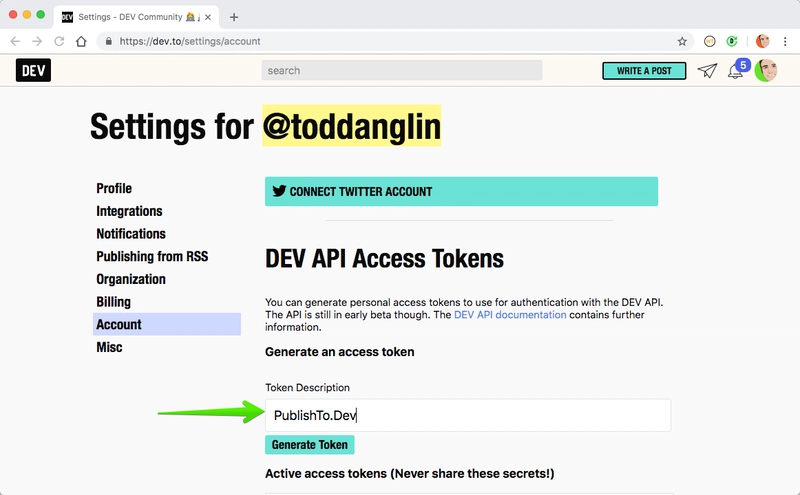Open Publishing from RSS settings
The image size is (800, 495).
click(152, 256)
